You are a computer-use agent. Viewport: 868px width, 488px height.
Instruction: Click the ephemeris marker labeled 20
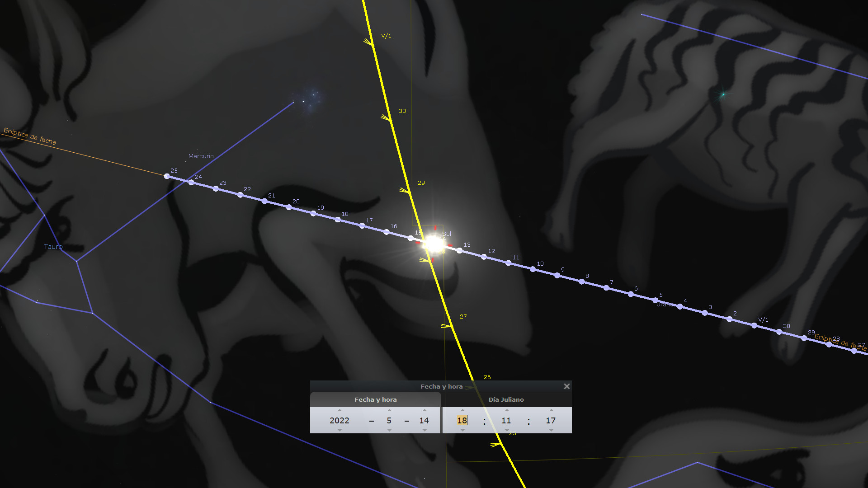(289, 207)
